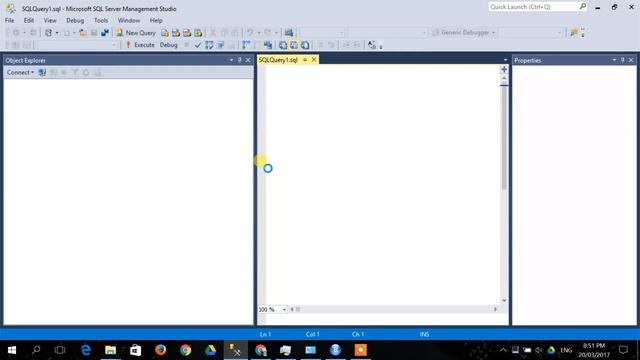Click New Project icon in standard toolbar
The height and width of the screenshot is (360, 640).
tap(48, 33)
